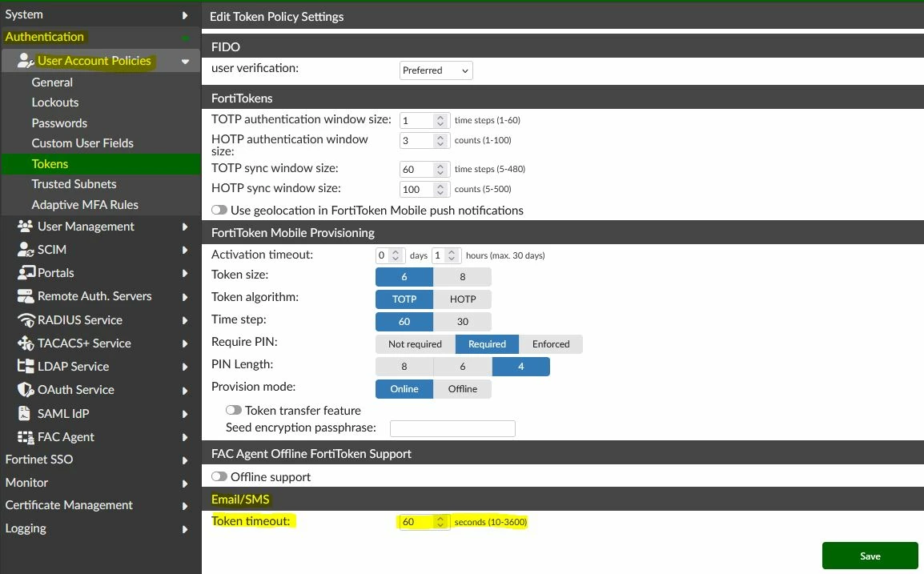Select HOTP as the token algorithm
Screen dimensions: 924x574
pos(463,299)
